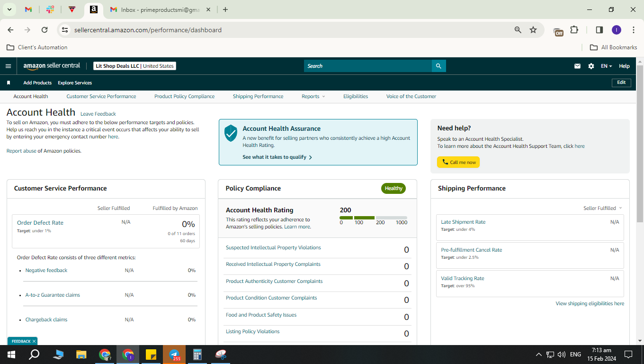Viewport: 644px width, 364px height.
Task: Open Telegram from the taskbar
Action: tap(174, 355)
